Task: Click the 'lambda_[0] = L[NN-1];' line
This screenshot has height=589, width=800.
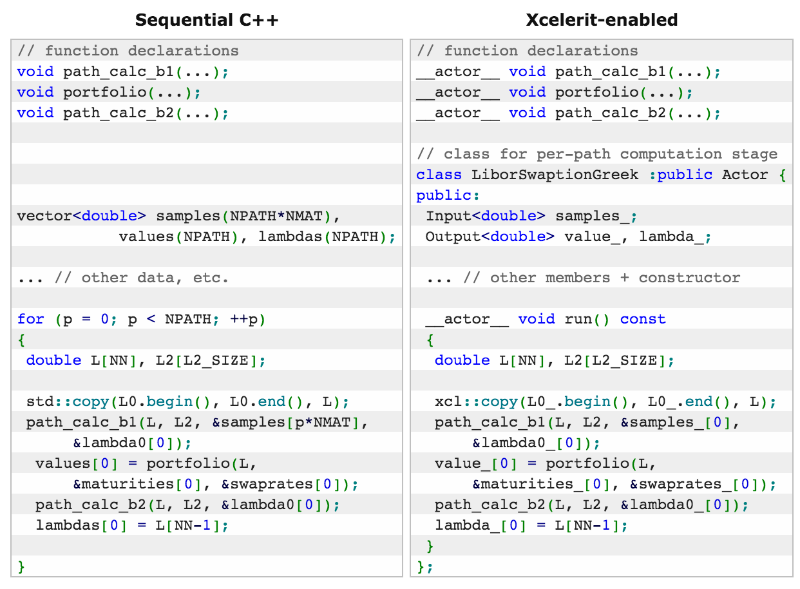Action: [531, 525]
